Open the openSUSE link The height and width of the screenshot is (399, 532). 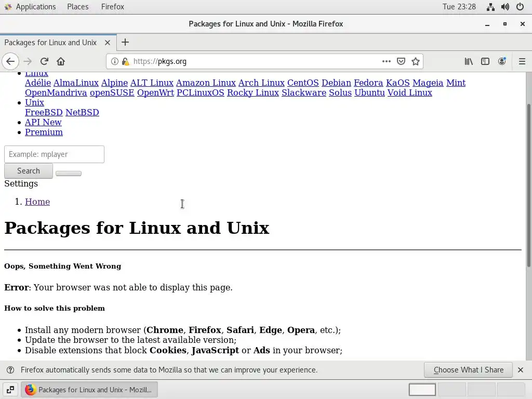tap(112, 92)
